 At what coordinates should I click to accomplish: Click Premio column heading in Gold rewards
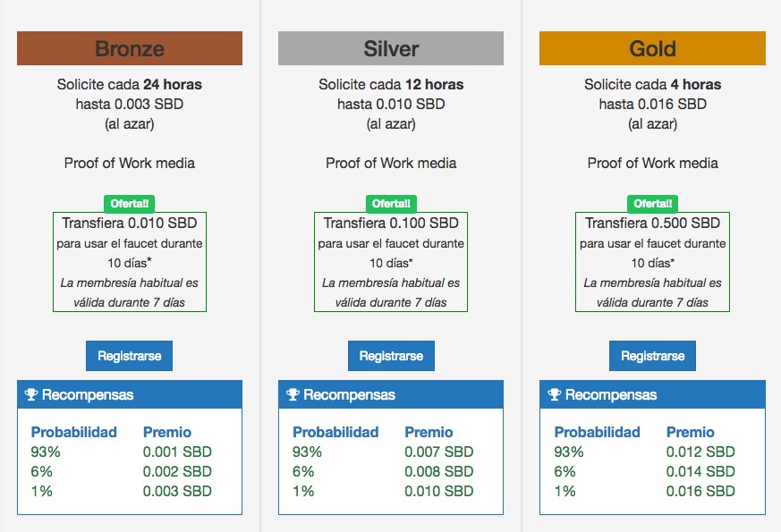(x=690, y=432)
